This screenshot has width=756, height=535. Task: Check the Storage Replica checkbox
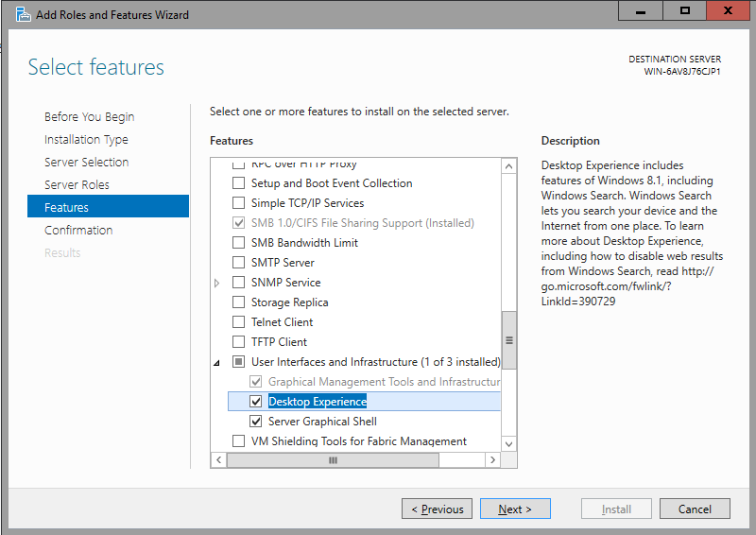tap(238, 302)
